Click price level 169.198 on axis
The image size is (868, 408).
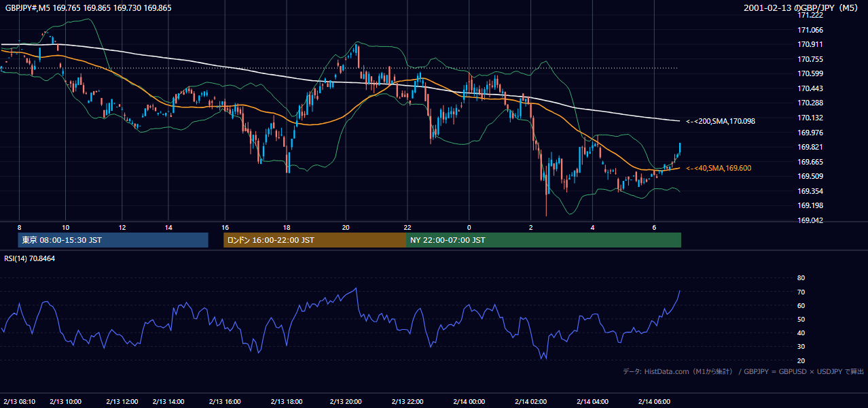[x=810, y=205]
